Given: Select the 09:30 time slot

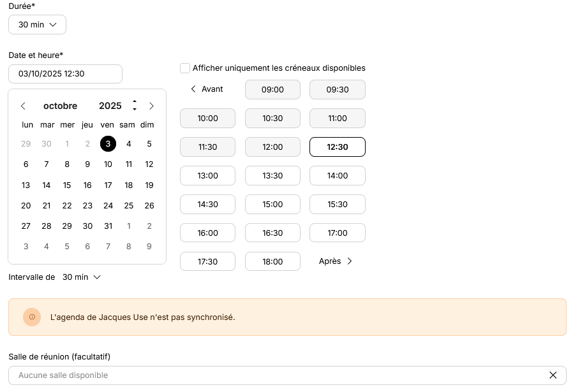Looking at the screenshot, I should tap(338, 90).
